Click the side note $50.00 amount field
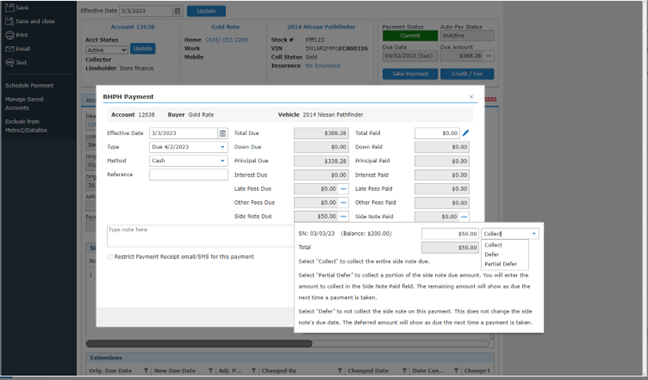Screen dimensions: 648x380 click(x=450, y=234)
